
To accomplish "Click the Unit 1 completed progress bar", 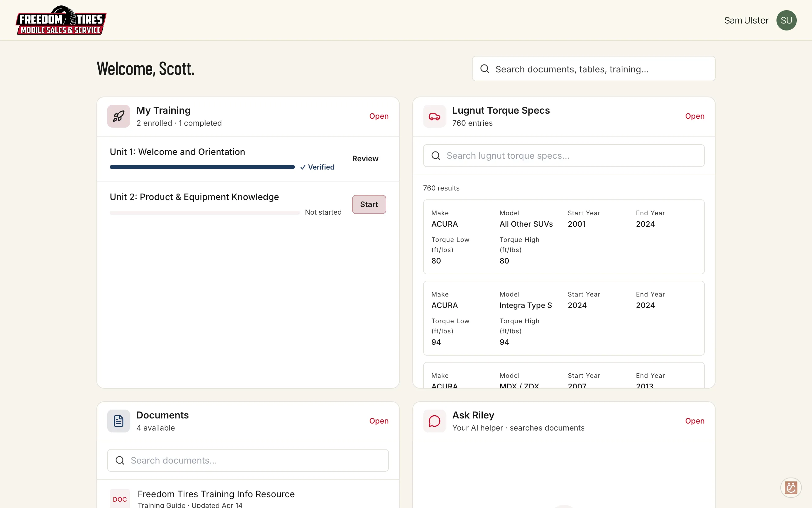I will pyautogui.click(x=202, y=167).
